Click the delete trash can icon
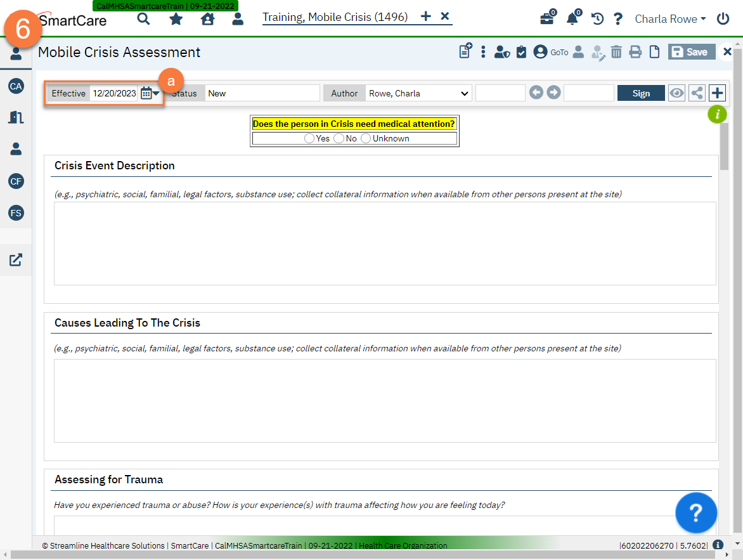The height and width of the screenshot is (560, 743). click(616, 51)
